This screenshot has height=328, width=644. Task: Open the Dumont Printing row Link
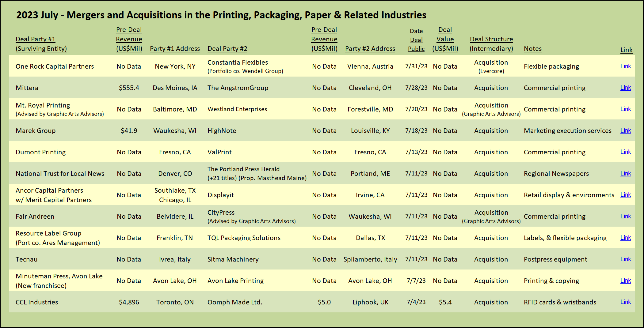pyautogui.click(x=625, y=152)
